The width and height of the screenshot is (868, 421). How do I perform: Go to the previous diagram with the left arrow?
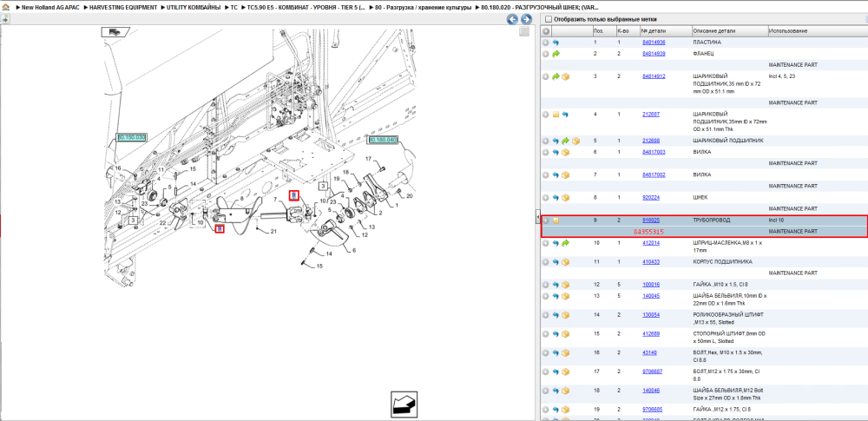click(x=513, y=19)
